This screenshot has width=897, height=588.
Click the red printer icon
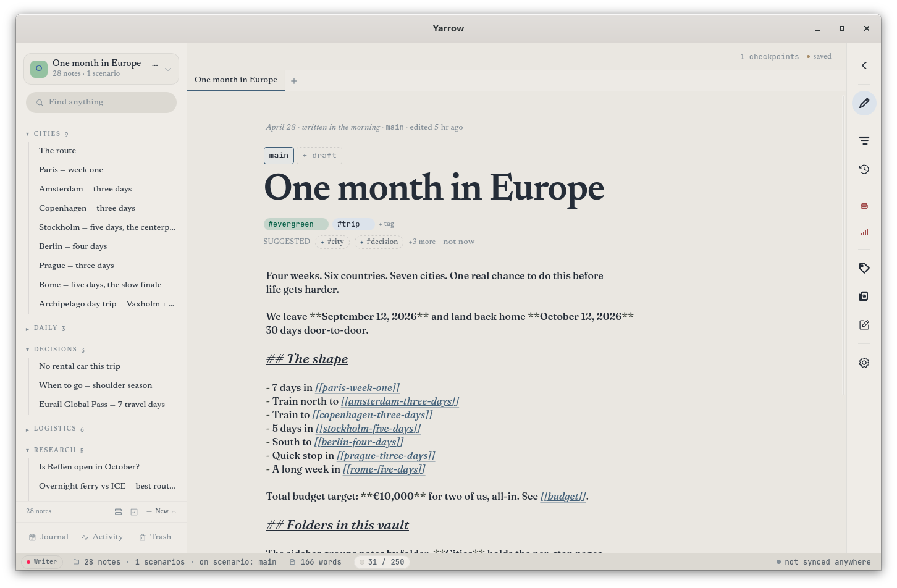pos(864,206)
